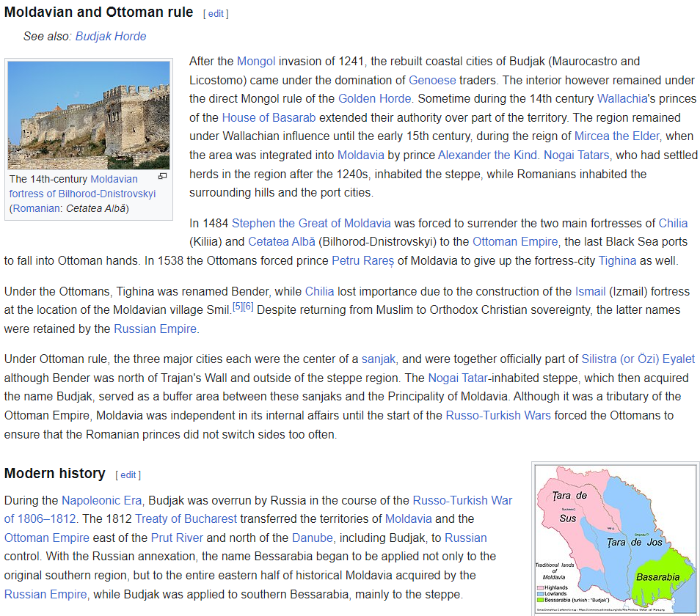Follow the Moldavia link after 'integrated into'
This screenshot has width=700, height=616.
[x=361, y=155]
